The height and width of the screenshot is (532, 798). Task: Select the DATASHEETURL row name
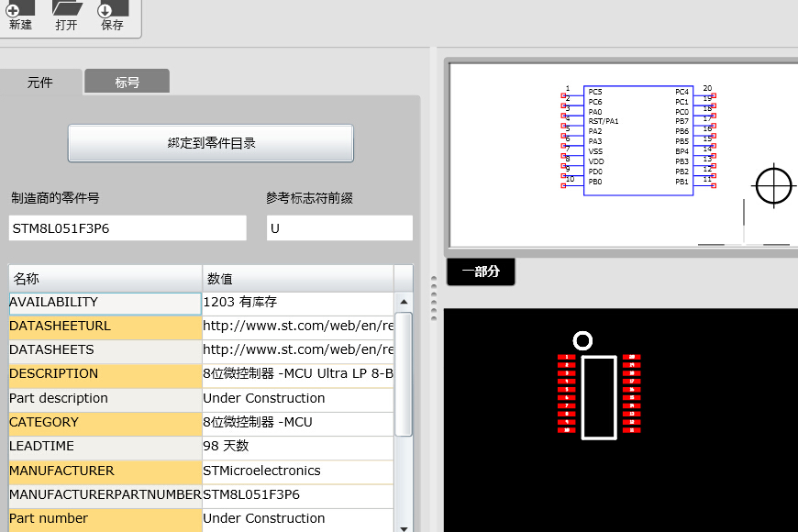coord(105,327)
